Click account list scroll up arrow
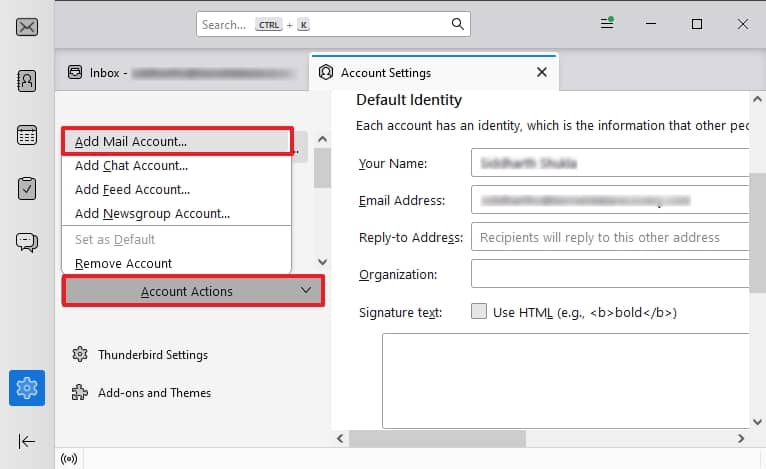766x469 pixels. pyautogui.click(x=322, y=139)
